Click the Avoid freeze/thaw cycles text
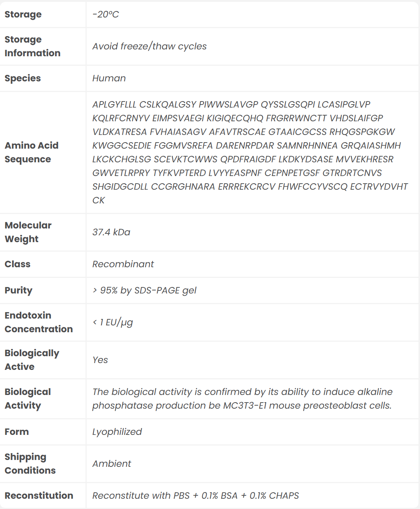 [x=149, y=46]
